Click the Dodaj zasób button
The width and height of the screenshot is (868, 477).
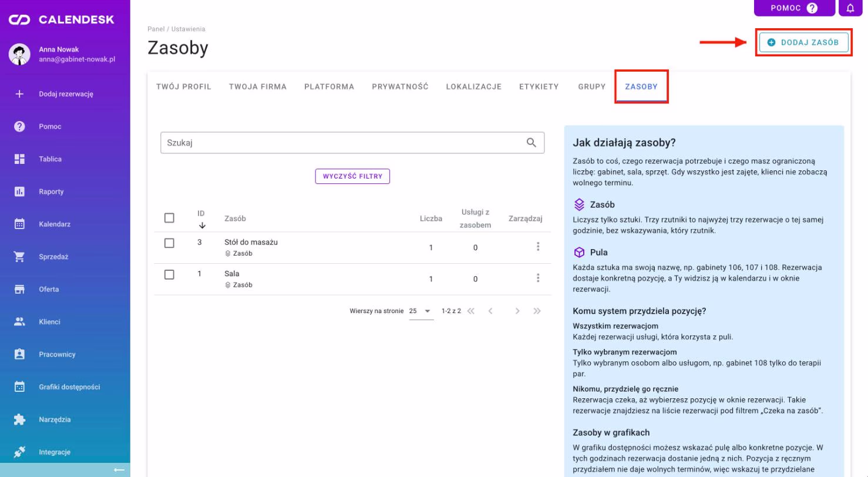[x=803, y=42]
